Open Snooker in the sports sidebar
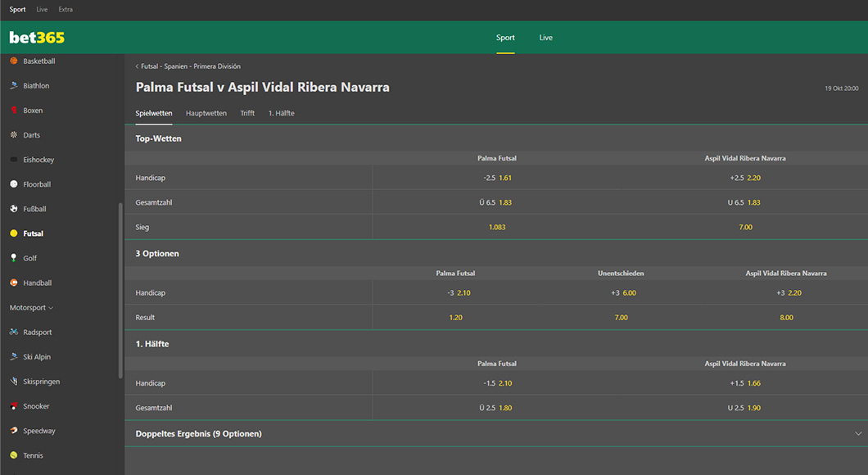Viewport: 868px width, 475px height. pyautogui.click(x=36, y=406)
